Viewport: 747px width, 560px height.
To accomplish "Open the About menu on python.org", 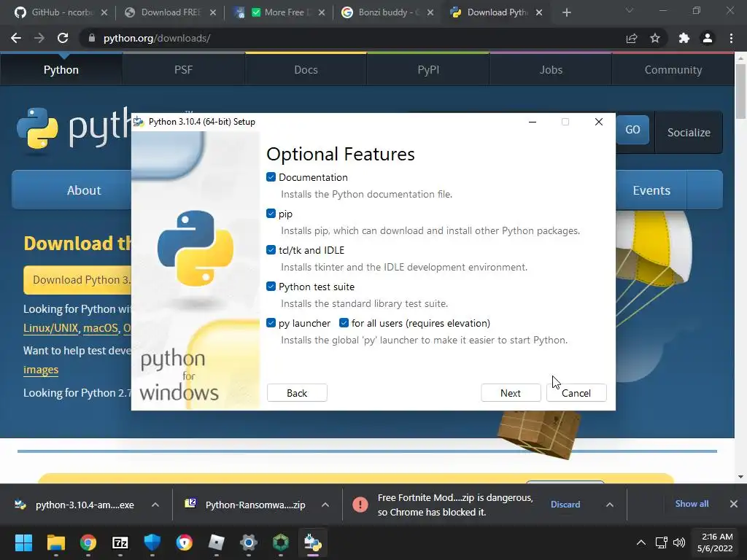I will coord(71,190).
